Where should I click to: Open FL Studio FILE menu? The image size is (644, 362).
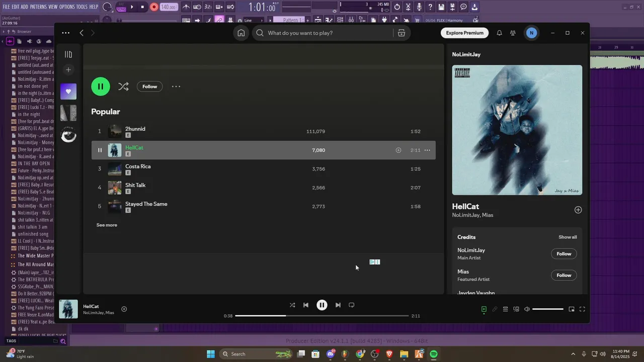coord(7,7)
